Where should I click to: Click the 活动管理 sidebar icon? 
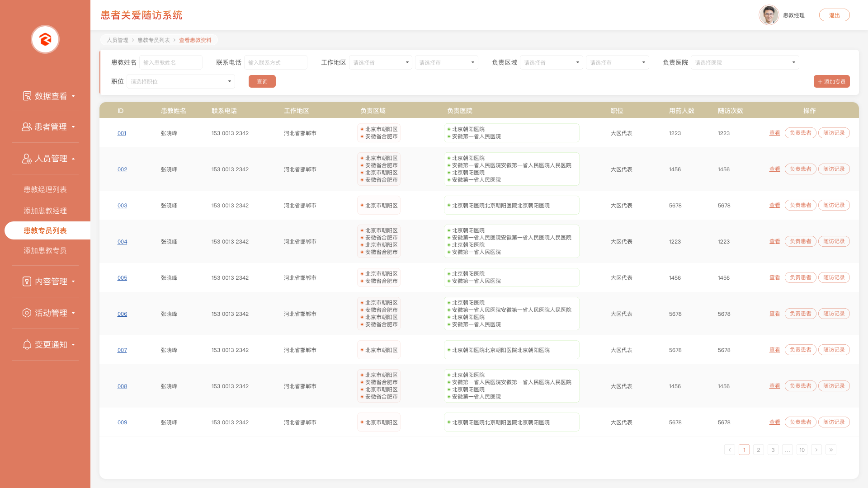coord(27,313)
